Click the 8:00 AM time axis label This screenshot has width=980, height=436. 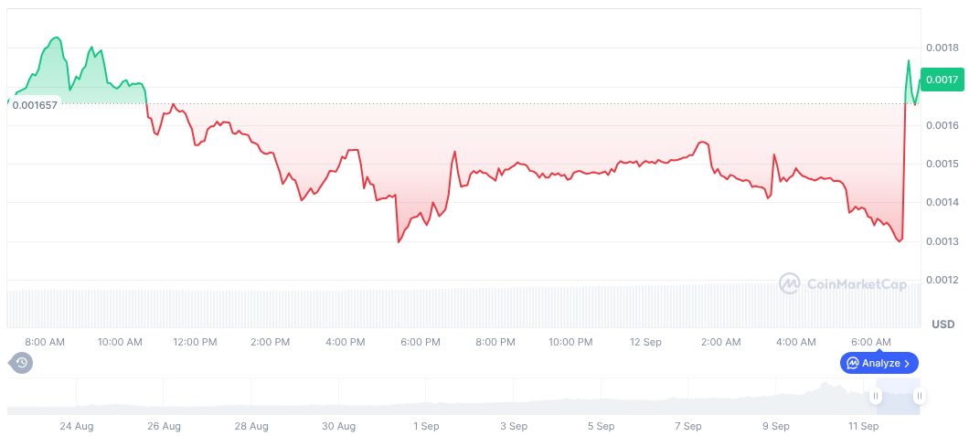[45, 342]
